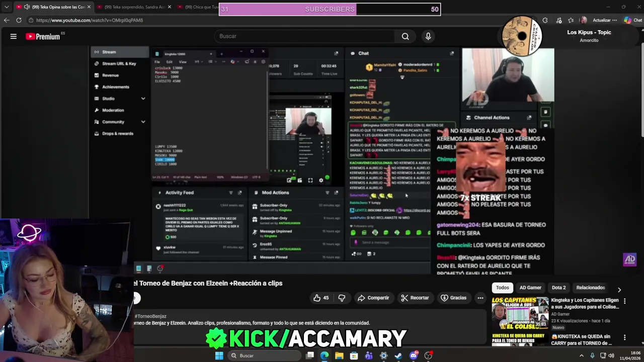Open Mod Actions filter icon
The image size is (644, 362).
pyautogui.click(x=328, y=193)
